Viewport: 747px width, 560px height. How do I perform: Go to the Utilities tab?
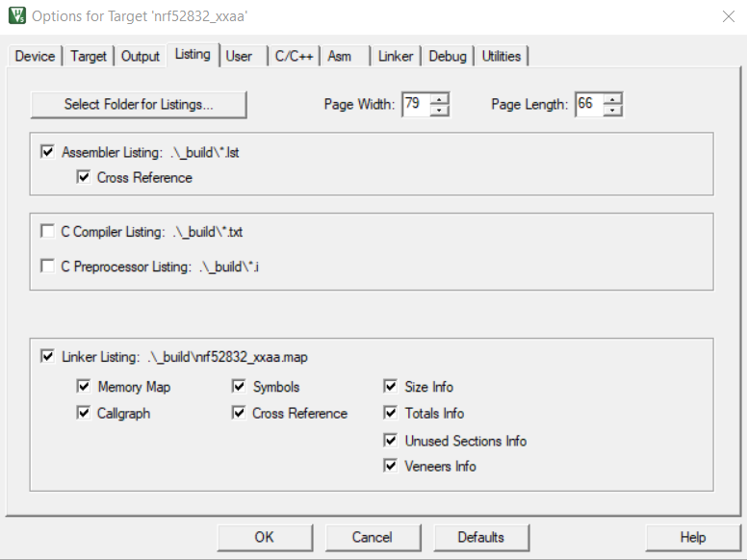coord(502,56)
